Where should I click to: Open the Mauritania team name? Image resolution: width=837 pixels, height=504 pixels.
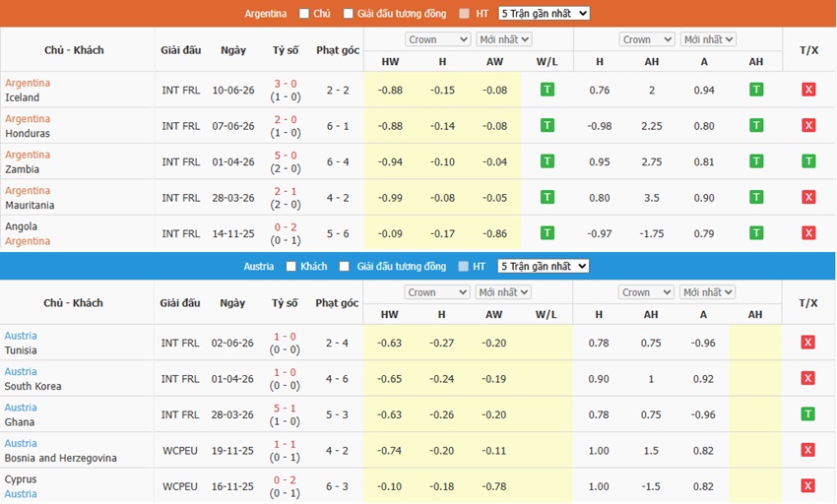pyautogui.click(x=30, y=205)
